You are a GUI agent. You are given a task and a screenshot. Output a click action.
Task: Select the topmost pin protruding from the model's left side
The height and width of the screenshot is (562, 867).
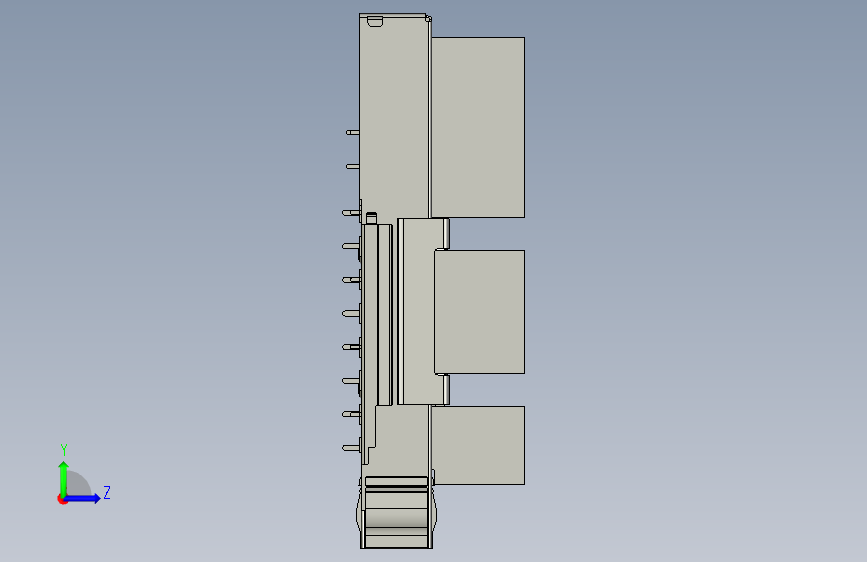[x=353, y=132]
